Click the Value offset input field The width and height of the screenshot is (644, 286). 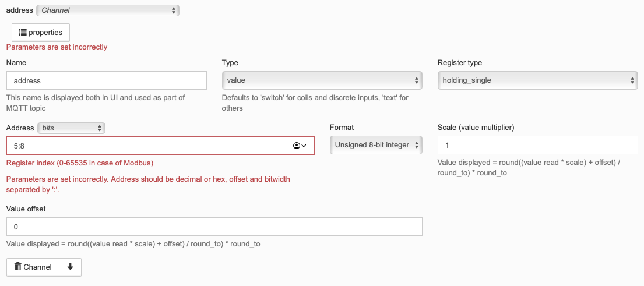pos(214,227)
